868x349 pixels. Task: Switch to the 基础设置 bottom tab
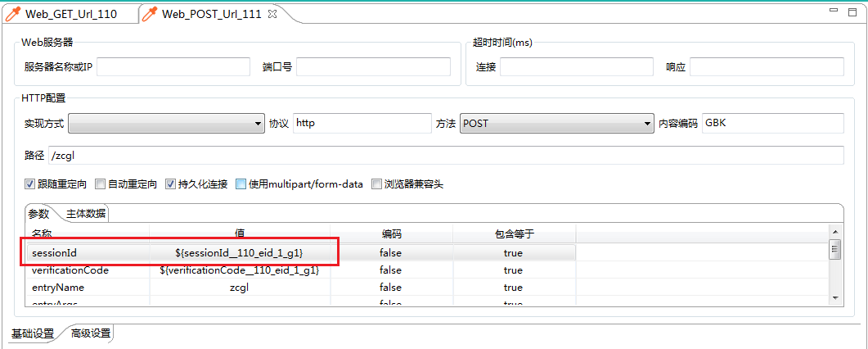coord(34,333)
